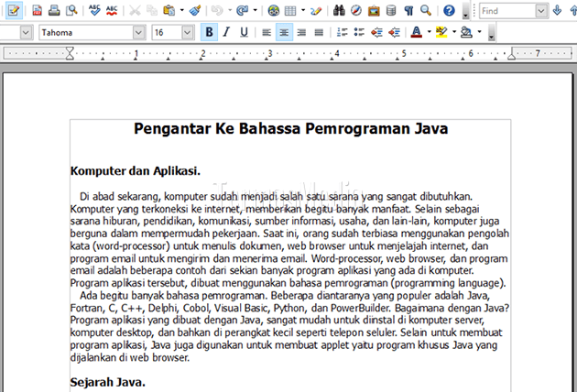Click heading 'Sejarah Java.'
The width and height of the screenshot is (577, 392).
coord(108,382)
